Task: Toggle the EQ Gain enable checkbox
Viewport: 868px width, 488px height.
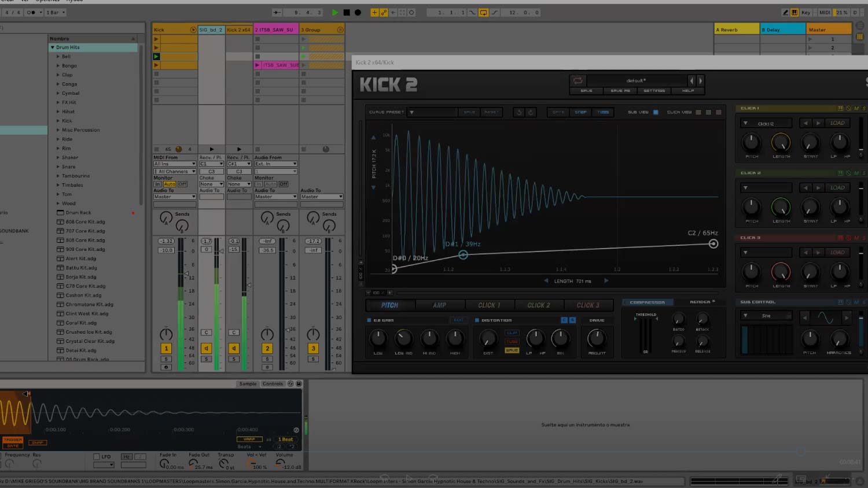Action: 369,320
